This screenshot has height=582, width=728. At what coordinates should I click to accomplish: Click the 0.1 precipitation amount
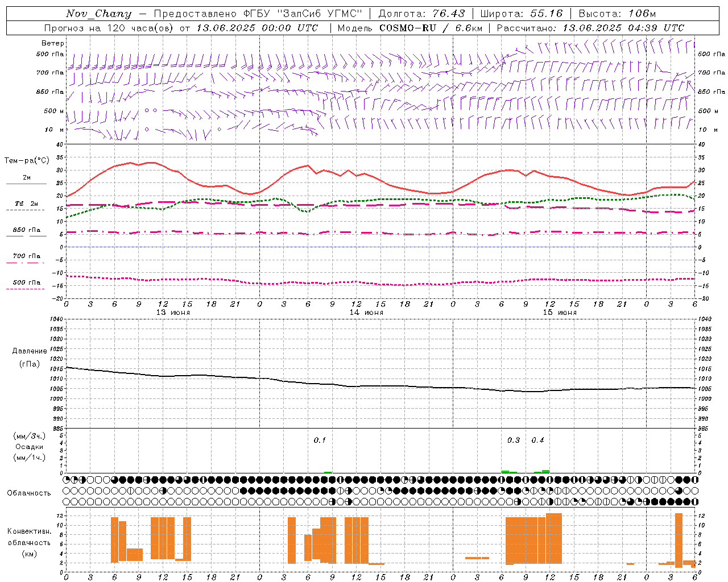point(320,440)
